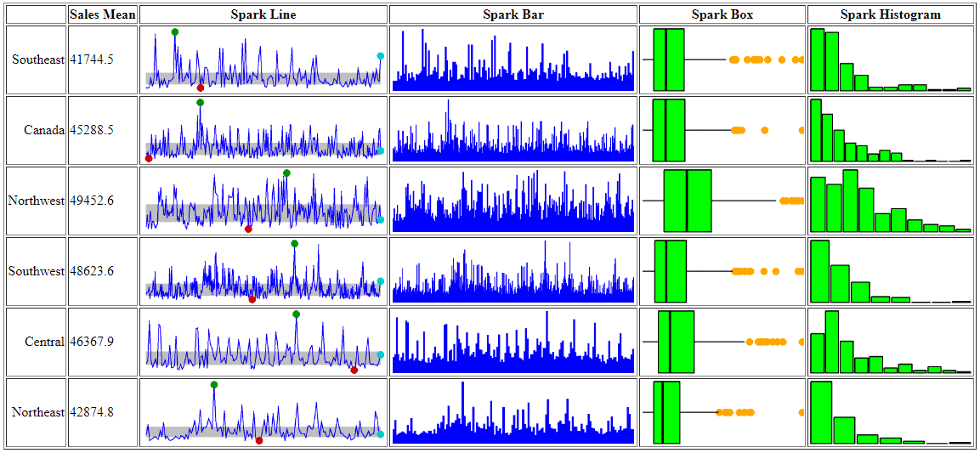Click the isolated orange outlier in Canada box plot
The image size is (980, 453).
click(764, 131)
